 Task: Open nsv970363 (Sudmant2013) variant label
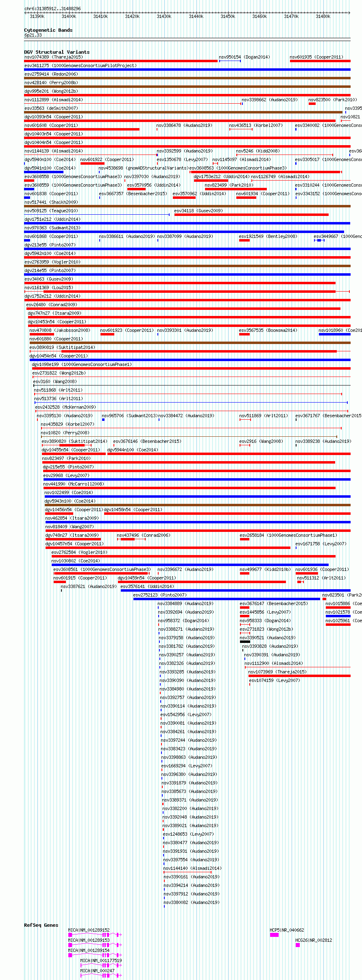click(52, 228)
